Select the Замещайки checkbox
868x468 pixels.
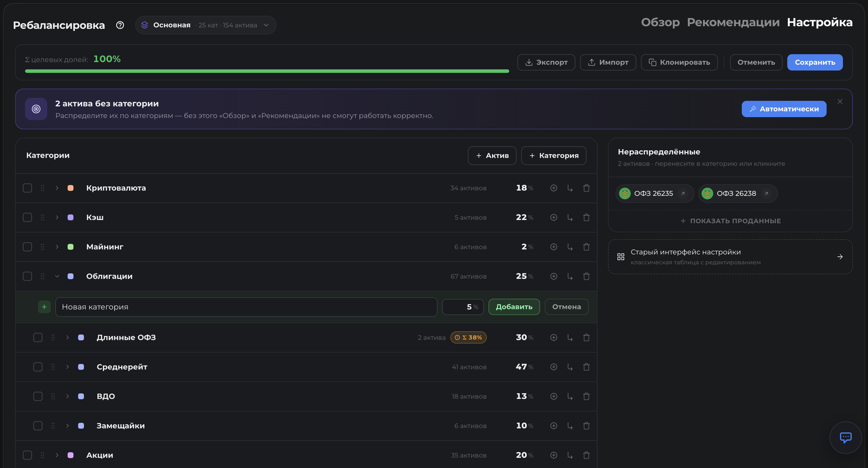click(x=38, y=426)
